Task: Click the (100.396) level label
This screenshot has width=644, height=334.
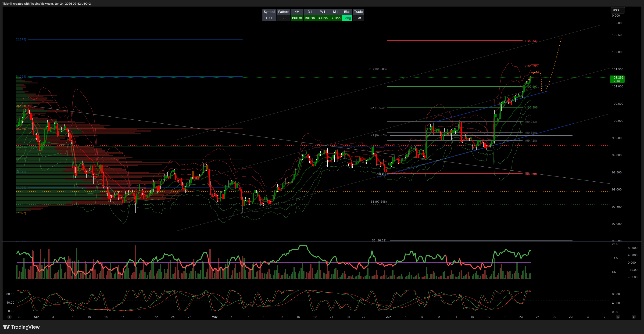Action: (x=532, y=108)
